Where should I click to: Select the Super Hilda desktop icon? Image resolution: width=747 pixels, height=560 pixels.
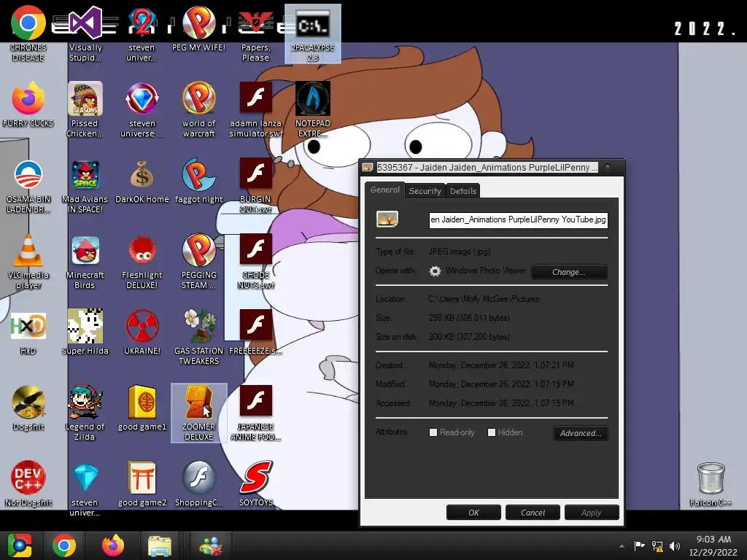[85, 332]
